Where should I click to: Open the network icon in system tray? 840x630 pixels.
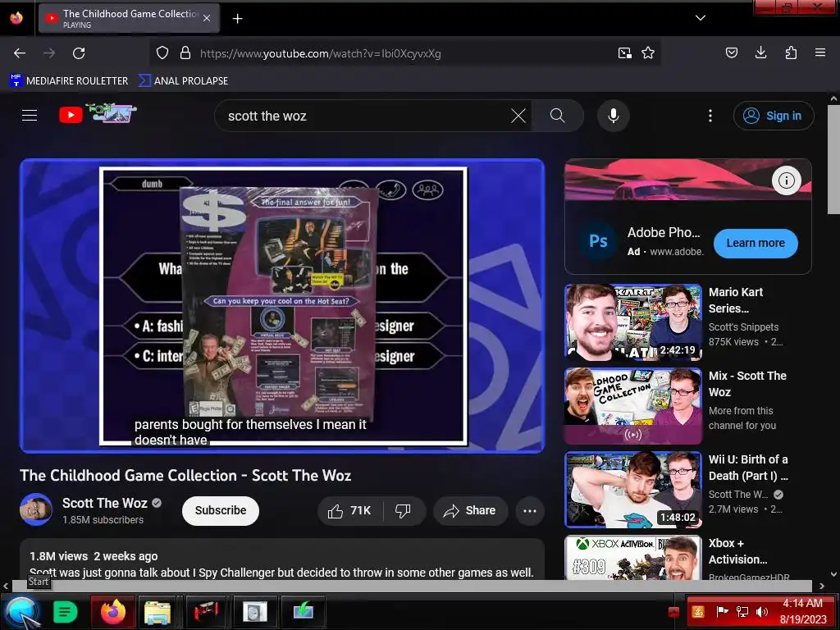[x=742, y=611]
